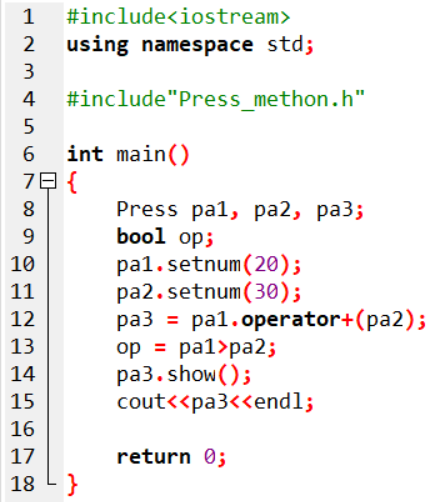This screenshot has height=502, width=437.
Task: Click line number 4 in gutter
Action: [x=29, y=99]
